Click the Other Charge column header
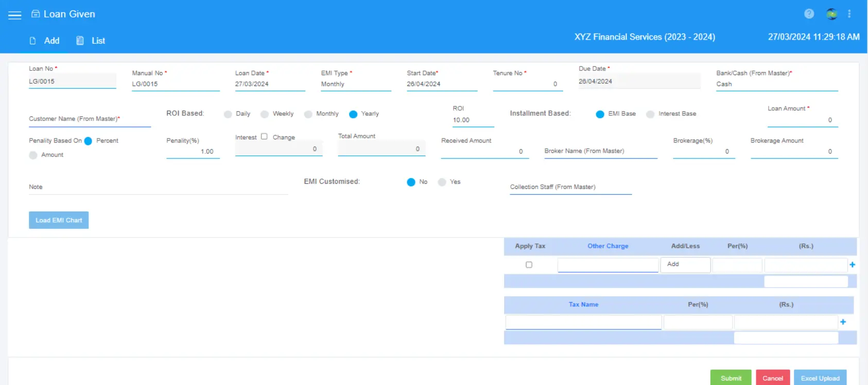Screen dimensions: 868x385 point(608,246)
